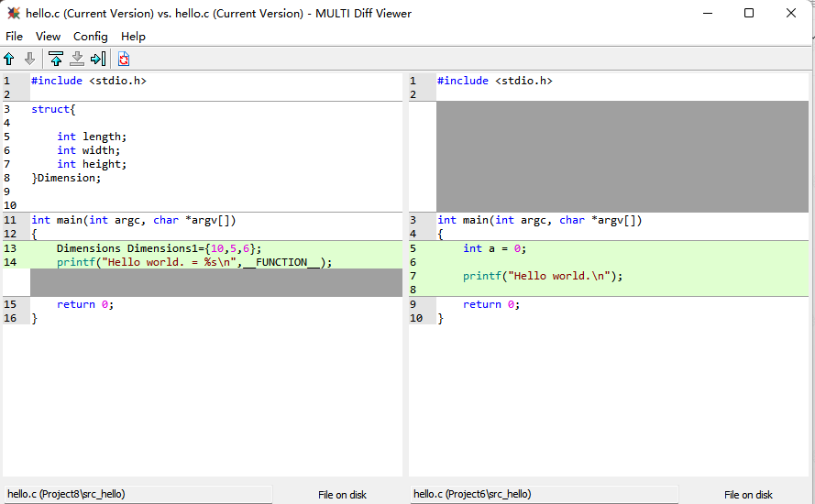The image size is (815, 504).
Task: Click the gray gap block in right pane
Action: (x=622, y=156)
